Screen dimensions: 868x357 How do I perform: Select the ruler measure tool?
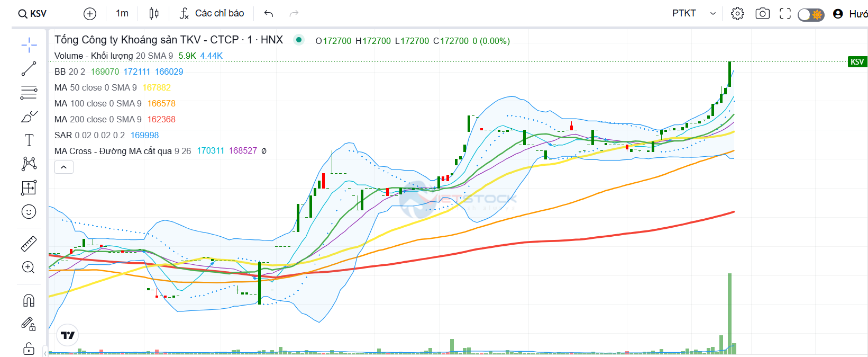pyautogui.click(x=29, y=244)
